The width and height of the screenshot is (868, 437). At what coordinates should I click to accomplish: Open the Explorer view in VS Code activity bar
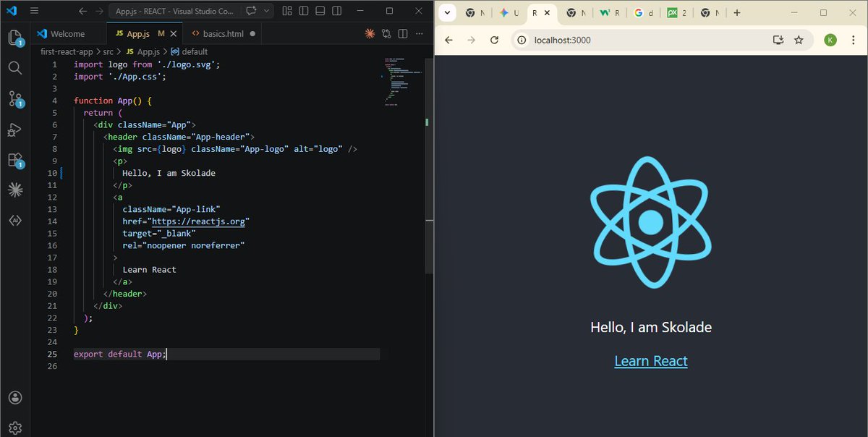(x=15, y=38)
